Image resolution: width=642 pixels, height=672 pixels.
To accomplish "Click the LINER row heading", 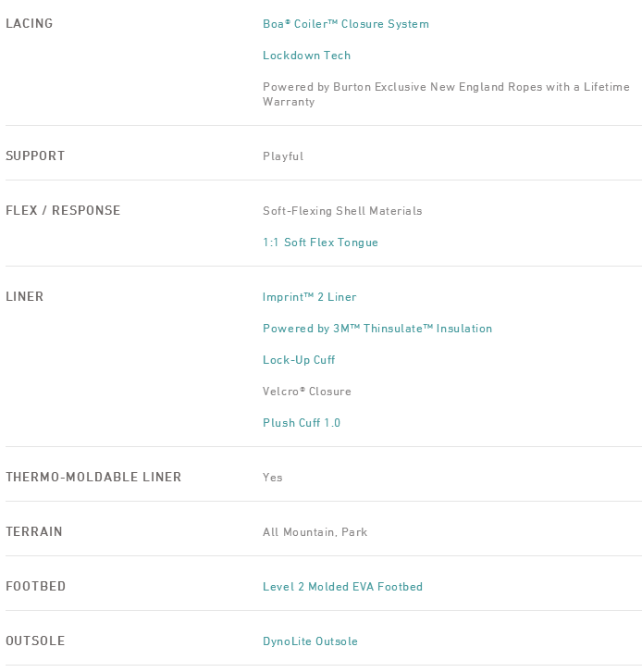I will pos(25,296).
